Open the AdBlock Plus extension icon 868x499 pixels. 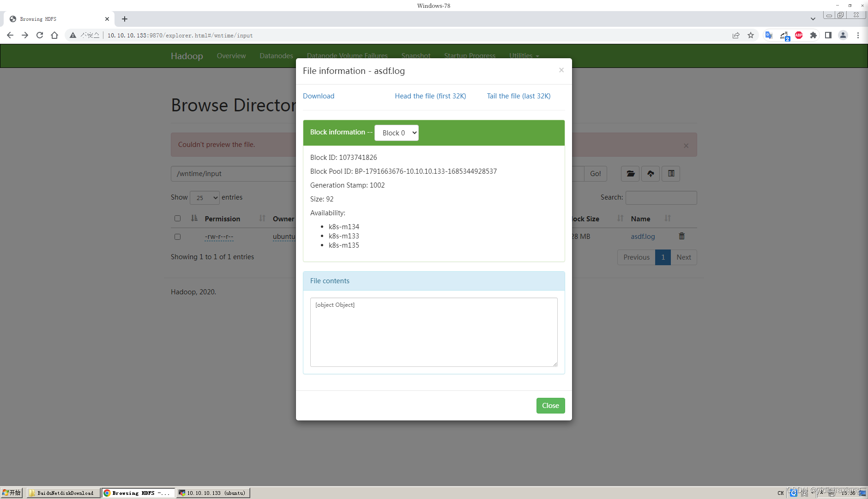[799, 35]
